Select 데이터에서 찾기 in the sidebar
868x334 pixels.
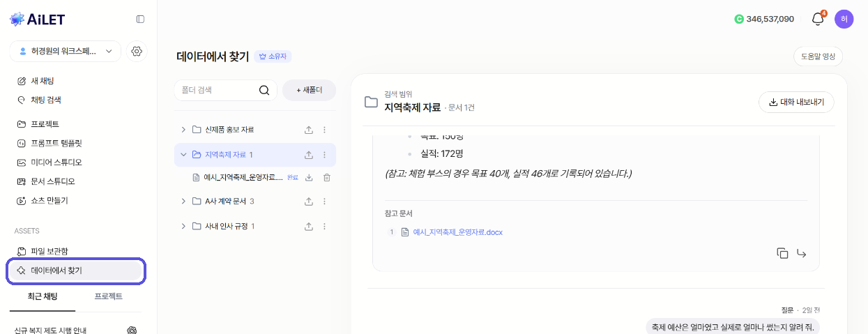[76, 271]
